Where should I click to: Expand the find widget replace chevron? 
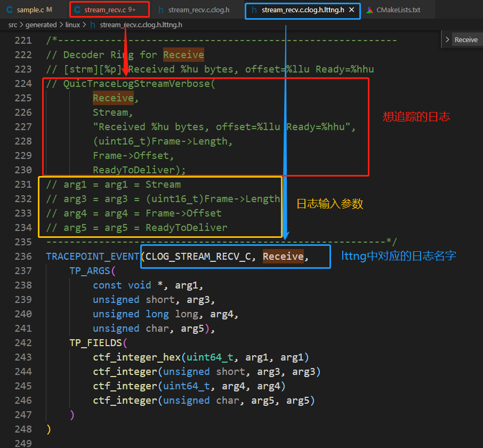[x=447, y=39]
